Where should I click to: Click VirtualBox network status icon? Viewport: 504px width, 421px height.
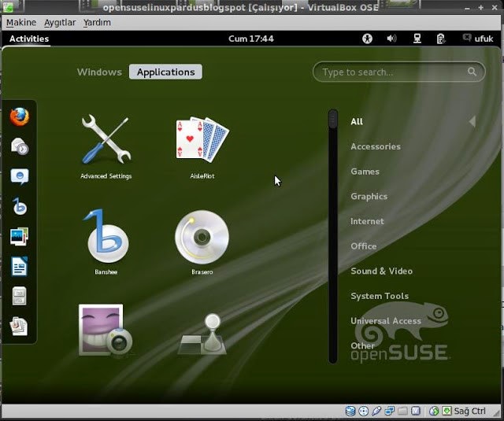(x=390, y=411)
